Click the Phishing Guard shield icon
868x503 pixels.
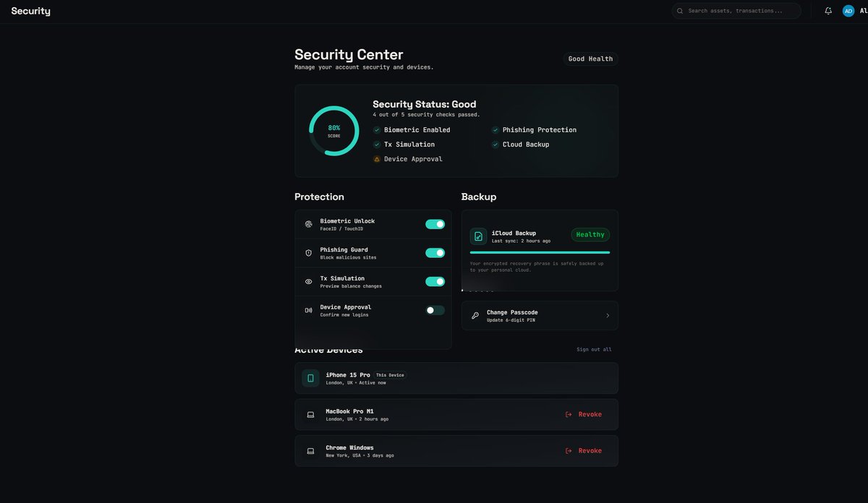pyautogui.click(x=309, y=253)
